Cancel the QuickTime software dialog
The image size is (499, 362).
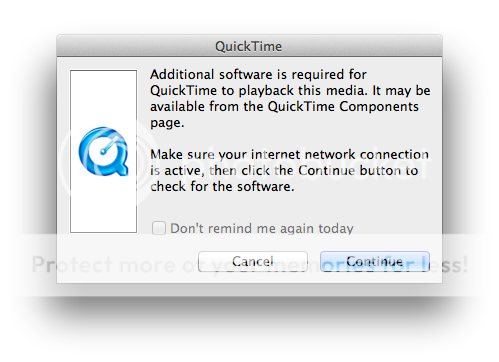[253, 261]
